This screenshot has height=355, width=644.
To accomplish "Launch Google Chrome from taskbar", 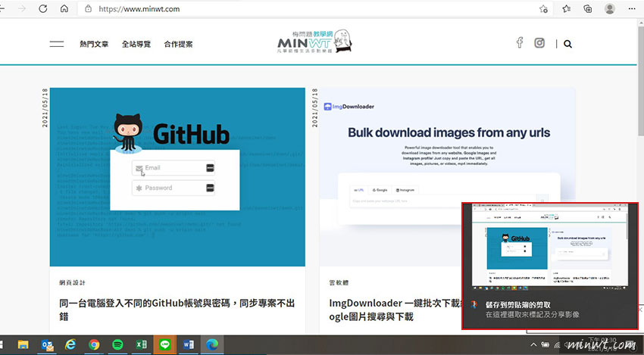I will click(x=94, y=344).
